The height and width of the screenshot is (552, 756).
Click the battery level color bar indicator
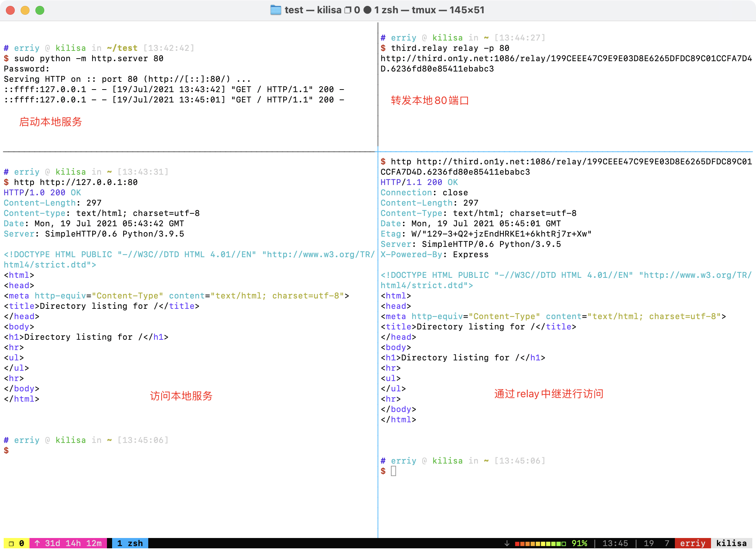click(x=540, y=543)
